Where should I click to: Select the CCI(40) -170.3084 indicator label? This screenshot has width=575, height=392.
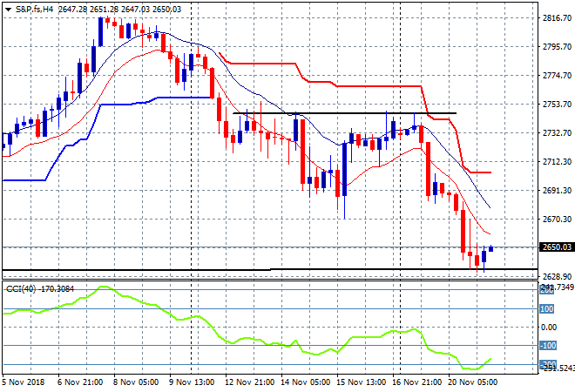[x=40, y=289]
